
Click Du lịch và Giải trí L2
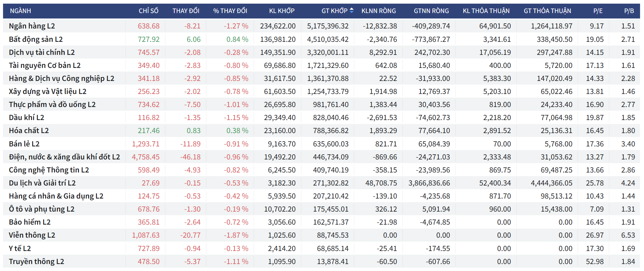click(42, 183)
